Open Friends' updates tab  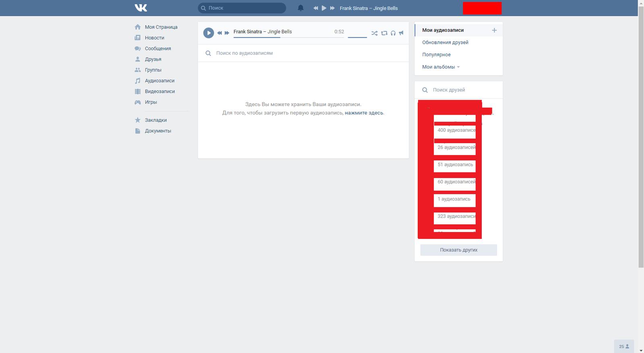[445, 42]
